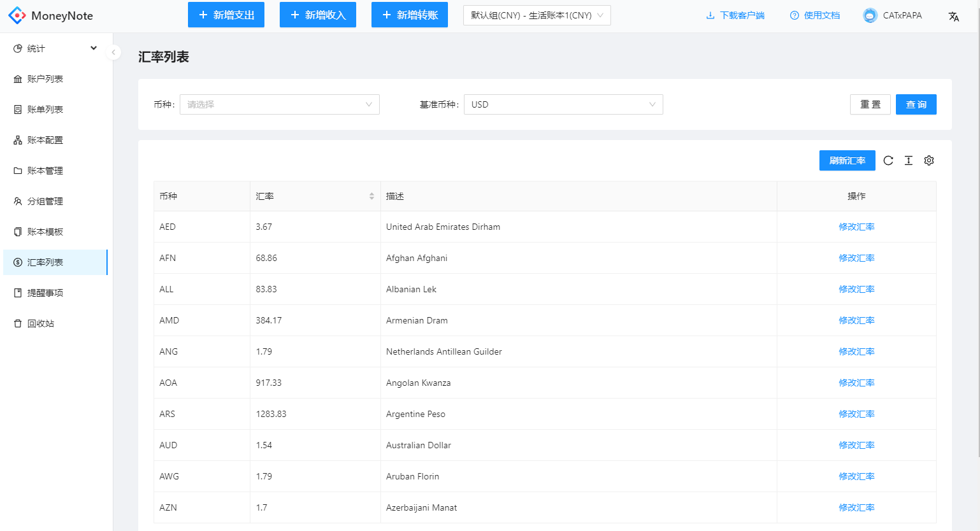Click 修改汇率 for AUD row
Image resolution: width=980 pixels, height=531 pixels.
(x=856, y=445)
